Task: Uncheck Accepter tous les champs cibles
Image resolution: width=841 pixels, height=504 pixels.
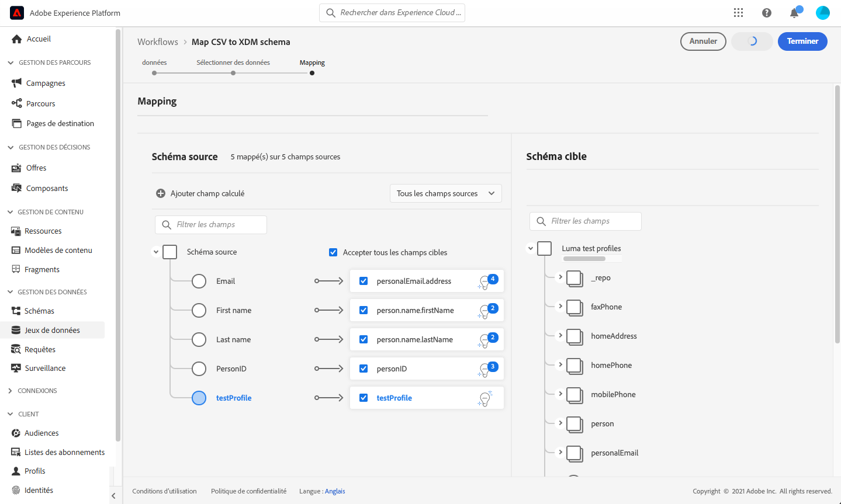Action: 333,252
